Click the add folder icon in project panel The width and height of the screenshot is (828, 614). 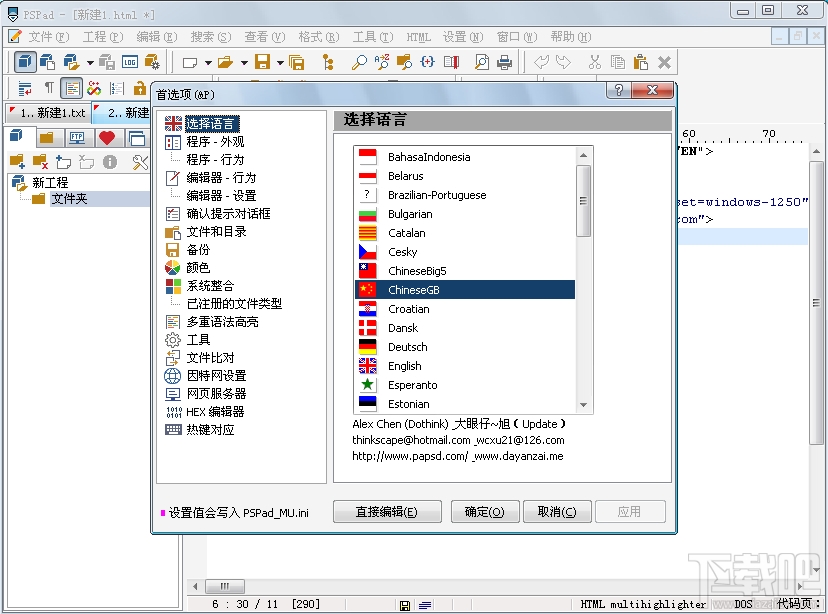pyautogui.click(x=16, y=161)
